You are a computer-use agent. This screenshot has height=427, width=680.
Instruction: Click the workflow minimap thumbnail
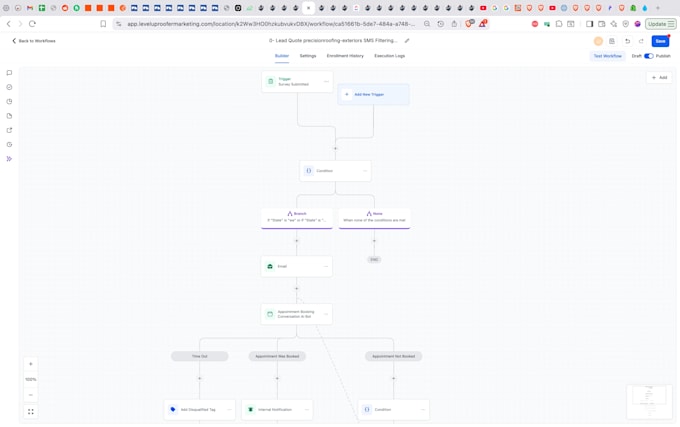649,402
